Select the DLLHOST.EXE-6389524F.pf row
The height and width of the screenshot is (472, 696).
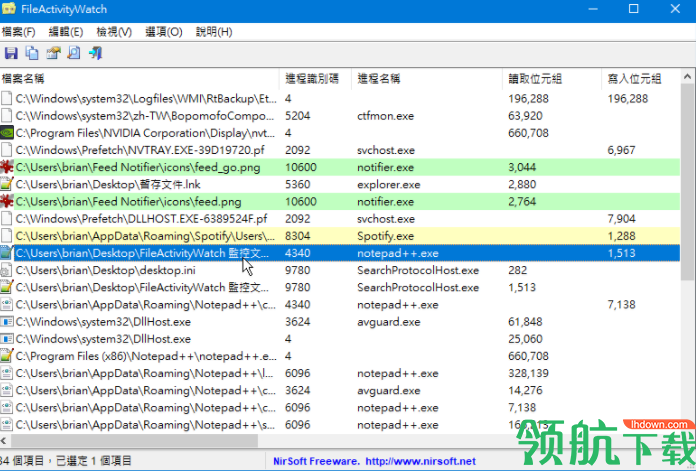(340, 218)
